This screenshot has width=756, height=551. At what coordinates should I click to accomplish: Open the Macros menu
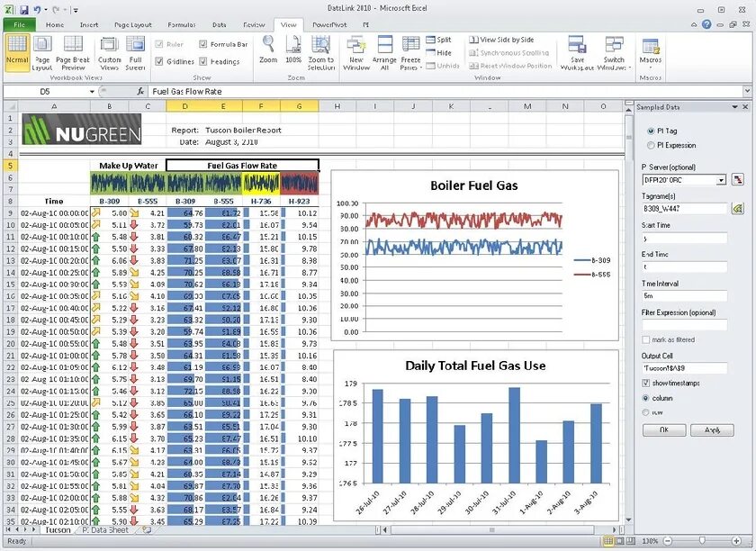click(651, 52)
